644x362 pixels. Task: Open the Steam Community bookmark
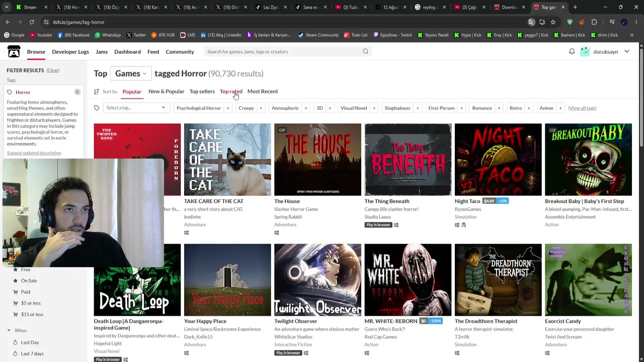[x=318, y=35]
